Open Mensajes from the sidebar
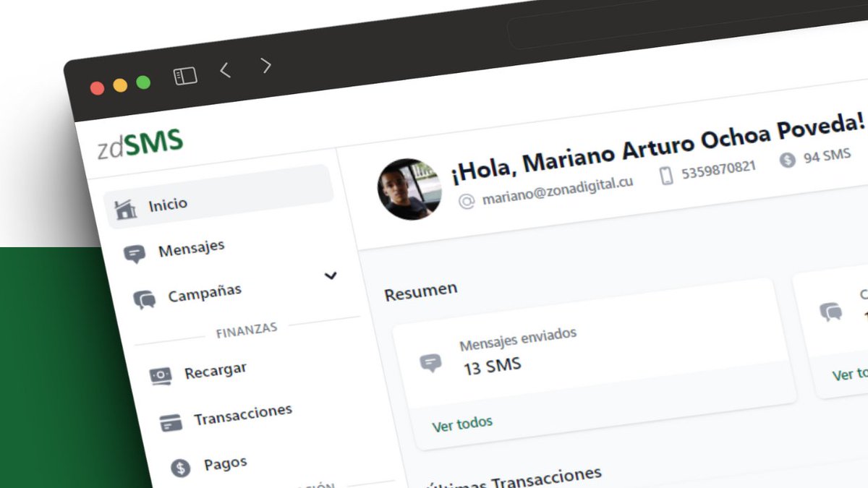This screenshot has height=488, width=868. coord(192,249)
